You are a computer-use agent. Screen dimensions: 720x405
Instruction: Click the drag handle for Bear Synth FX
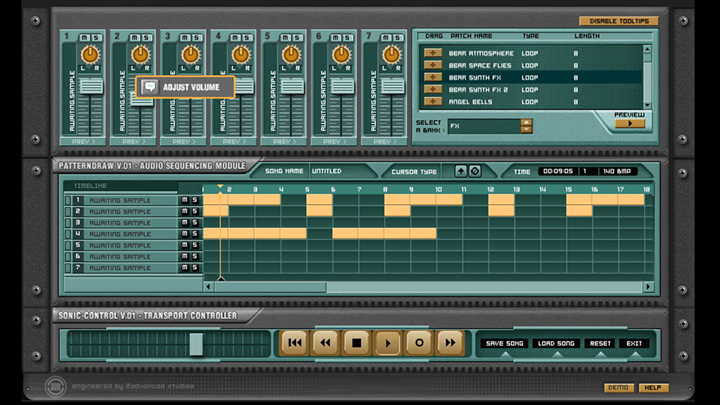pos(433,77)
